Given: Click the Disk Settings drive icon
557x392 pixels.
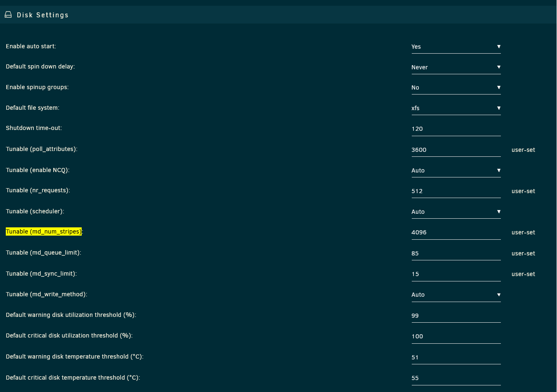Looking at the screenshot, I should click(x=8, y=15).
